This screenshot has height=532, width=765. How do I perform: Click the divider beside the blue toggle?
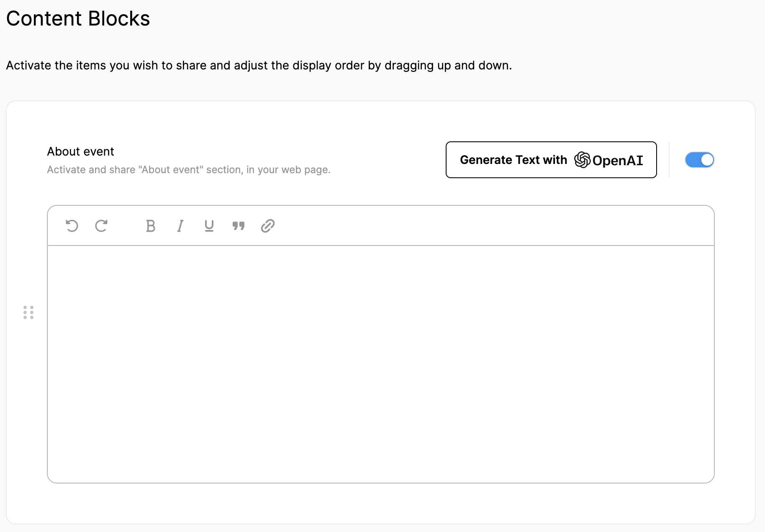669,160
